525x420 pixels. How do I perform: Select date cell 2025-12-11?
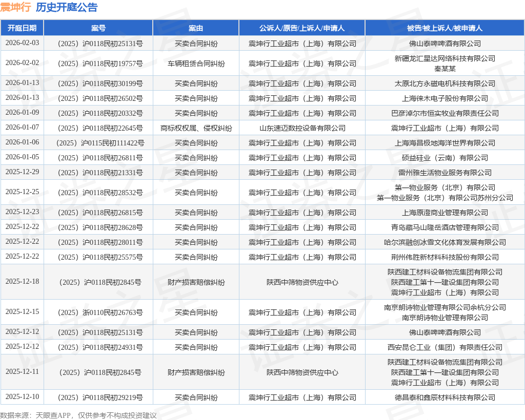click(x=22, y=371)
